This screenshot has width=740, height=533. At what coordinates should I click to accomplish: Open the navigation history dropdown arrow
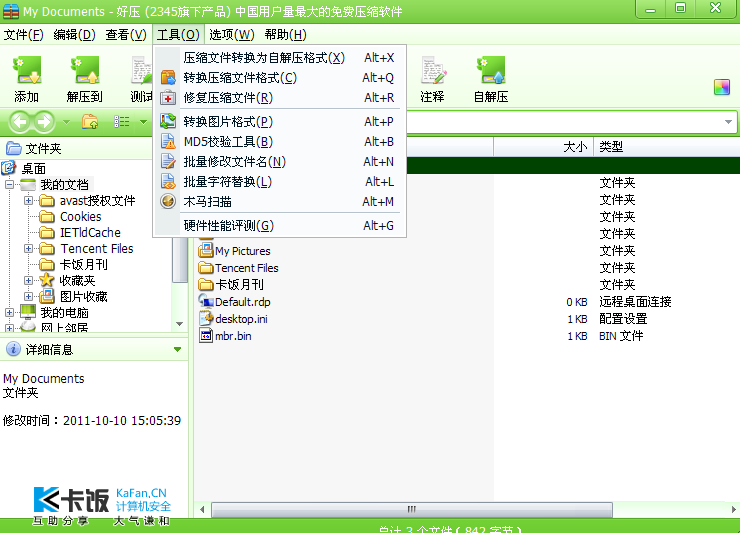tap(66, 122)
